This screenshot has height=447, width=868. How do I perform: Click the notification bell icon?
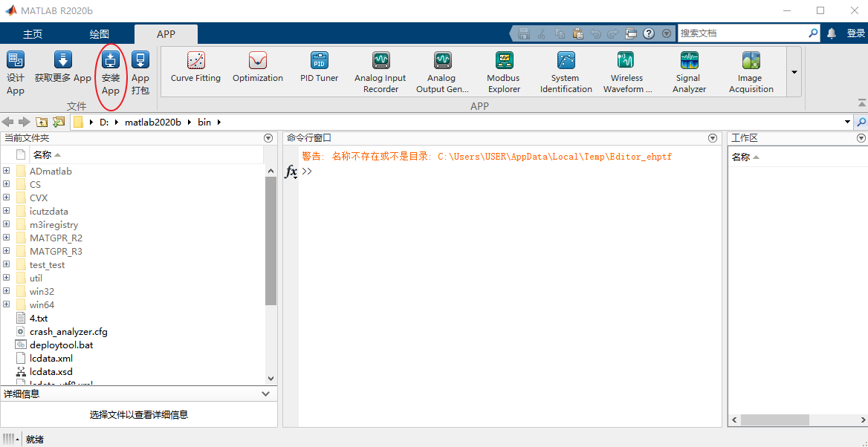(x=831, y=33)
